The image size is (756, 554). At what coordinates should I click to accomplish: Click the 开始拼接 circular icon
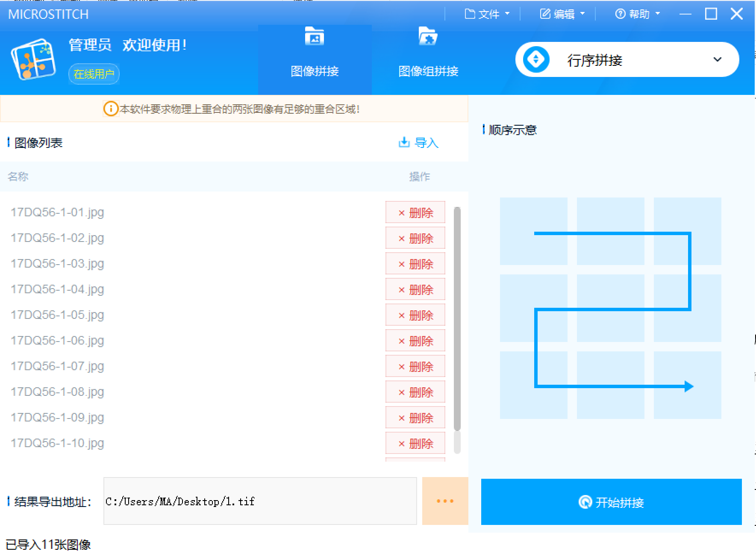click(585, 502)
